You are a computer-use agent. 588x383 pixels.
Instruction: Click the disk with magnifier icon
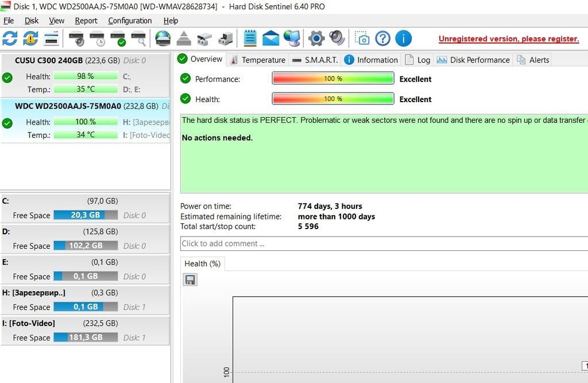point(138,38)
